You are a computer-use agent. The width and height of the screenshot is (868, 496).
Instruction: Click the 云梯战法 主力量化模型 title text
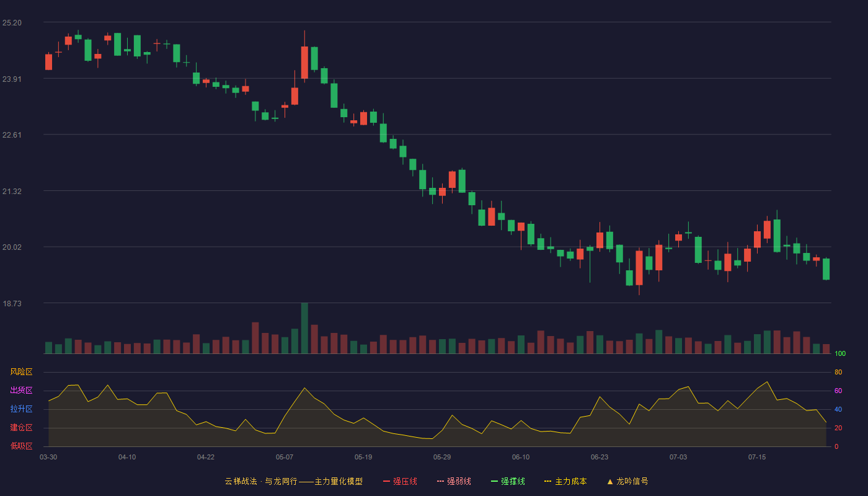point(293,481)
